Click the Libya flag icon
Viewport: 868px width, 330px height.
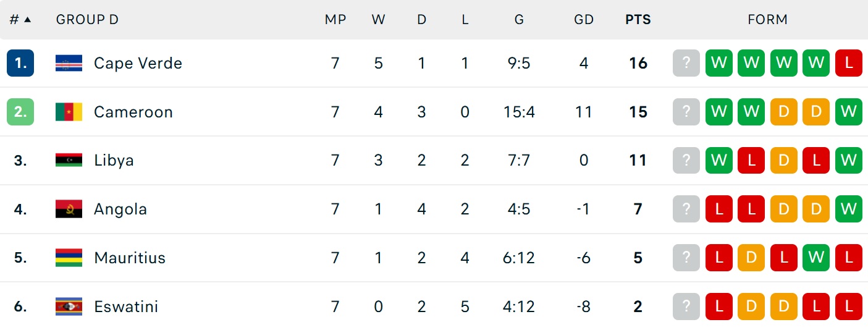pos(69,160)
